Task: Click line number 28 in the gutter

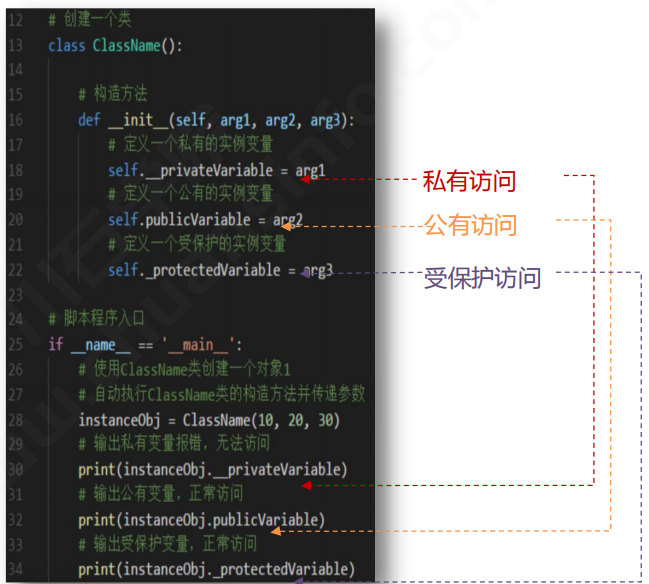Action: point(15,420)
